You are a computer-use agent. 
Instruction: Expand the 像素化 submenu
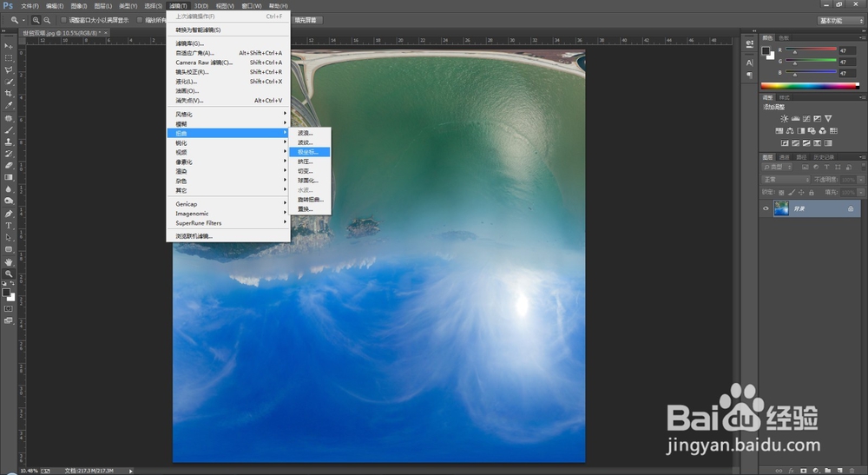pyautogui.click(x=228, y=162)
